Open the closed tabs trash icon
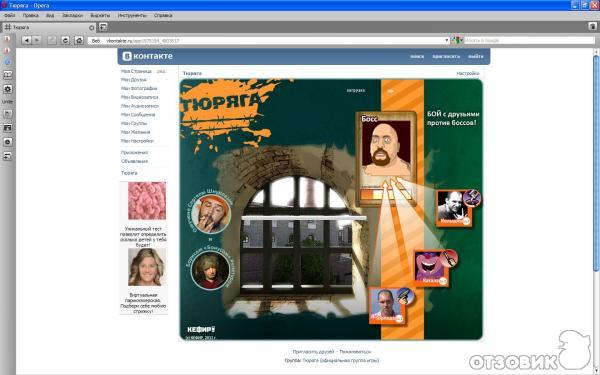 tap(592, 26)
